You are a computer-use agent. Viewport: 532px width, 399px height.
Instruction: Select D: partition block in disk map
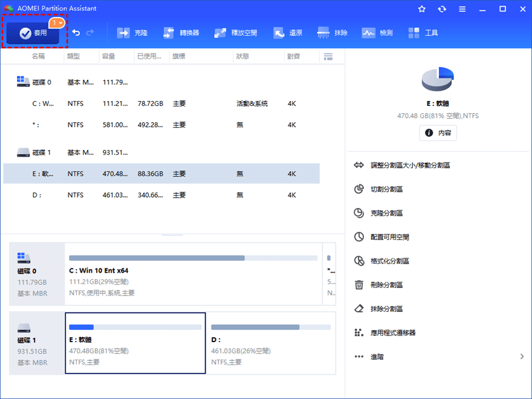pyautogui.click(x=271, y=343)
